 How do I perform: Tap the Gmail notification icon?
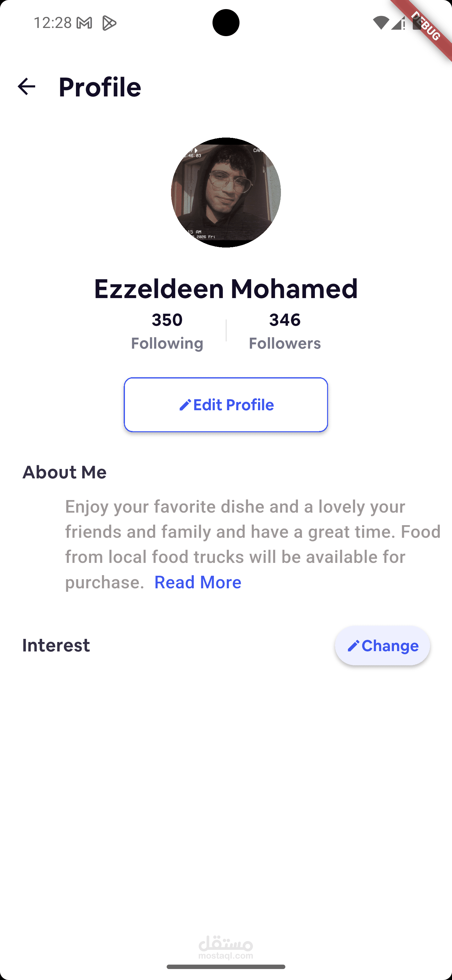click(x=84, y=23)
